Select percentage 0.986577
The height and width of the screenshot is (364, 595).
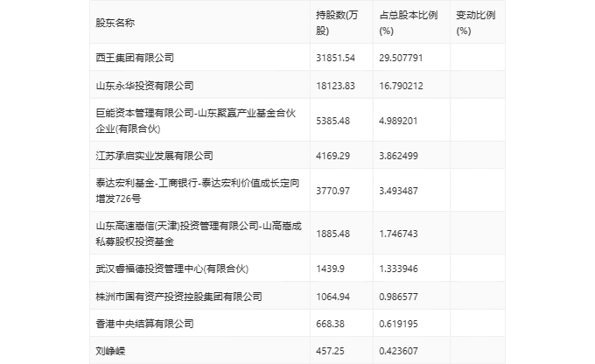click(398, 297)
